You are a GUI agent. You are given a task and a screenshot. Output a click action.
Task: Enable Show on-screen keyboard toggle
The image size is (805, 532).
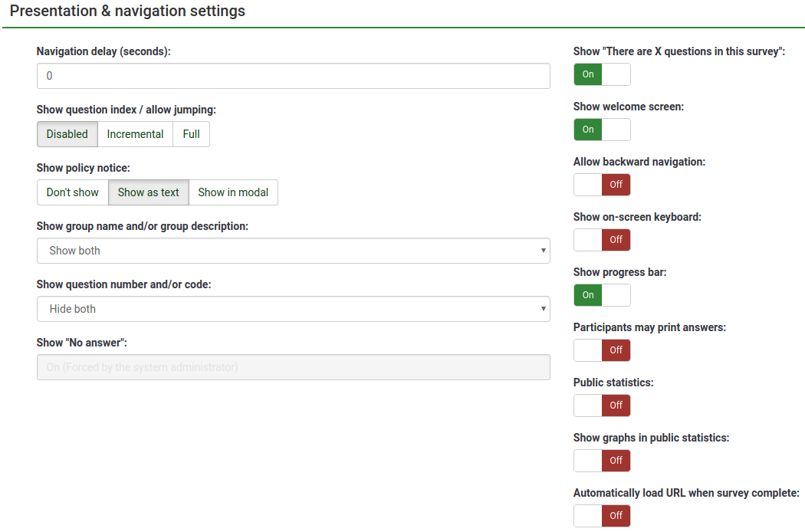tap(602, 240)
